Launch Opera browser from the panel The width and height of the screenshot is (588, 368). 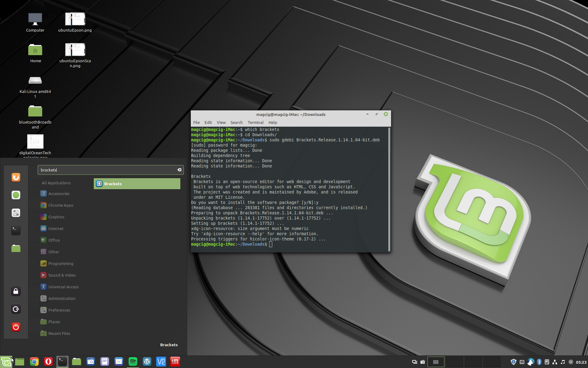point(48,362)
